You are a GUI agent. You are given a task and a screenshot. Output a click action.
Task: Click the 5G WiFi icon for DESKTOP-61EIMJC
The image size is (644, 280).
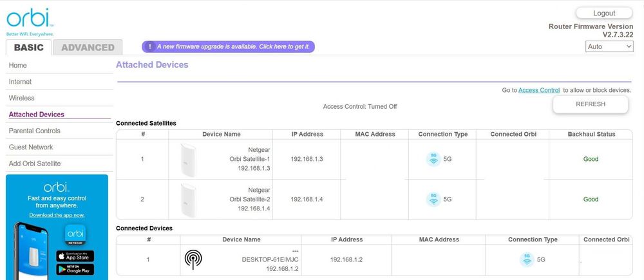pyautogui.click(x=527, y=259)
